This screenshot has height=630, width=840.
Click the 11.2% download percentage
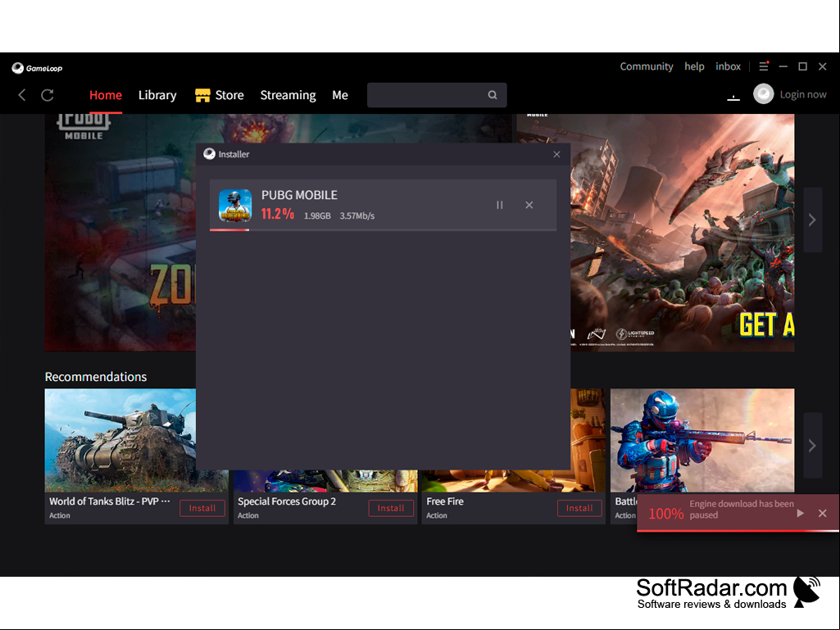(x=278, y=215)
